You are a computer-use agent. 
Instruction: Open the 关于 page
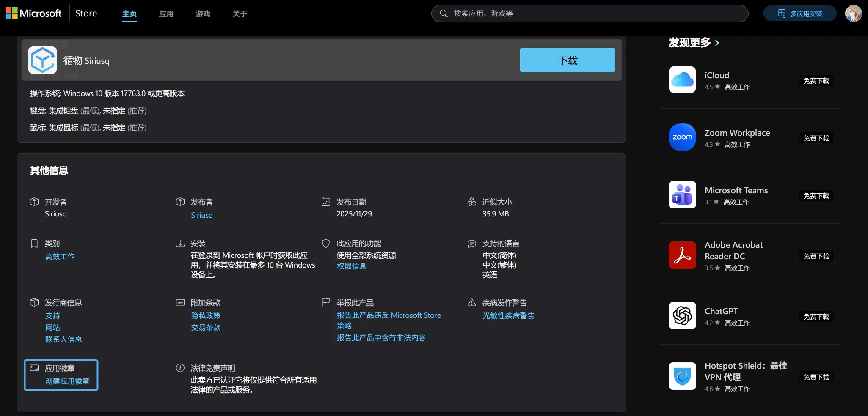[x=240, y=14]
